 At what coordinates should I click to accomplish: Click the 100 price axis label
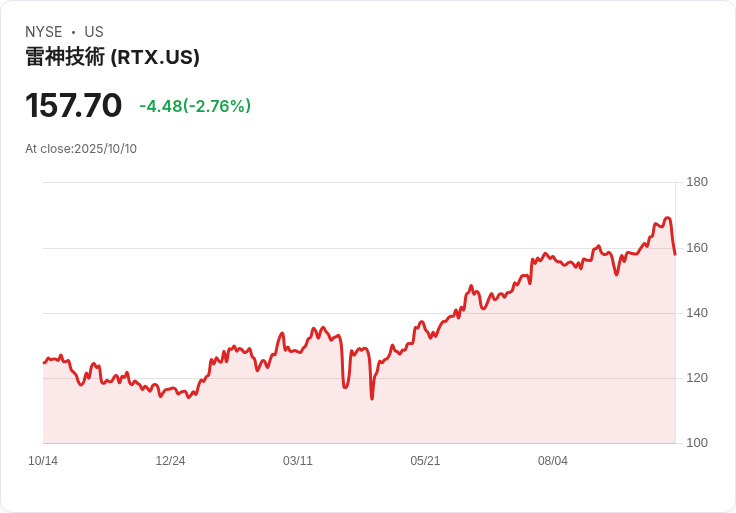(697, 443)
